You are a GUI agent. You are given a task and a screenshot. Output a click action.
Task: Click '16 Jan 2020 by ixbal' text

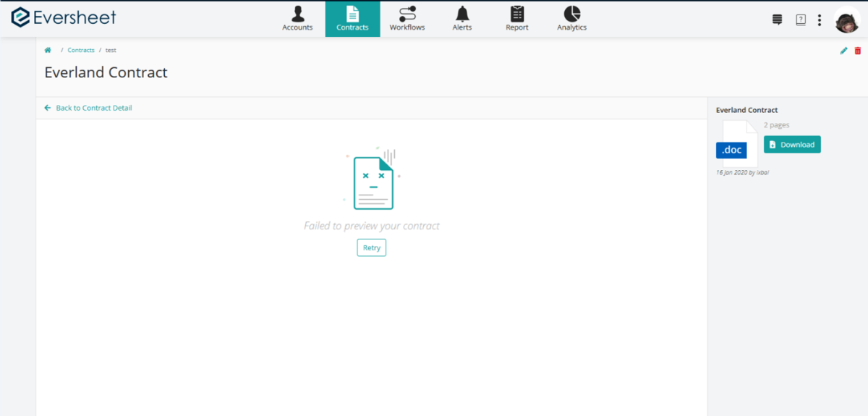[x=742, y=172]
